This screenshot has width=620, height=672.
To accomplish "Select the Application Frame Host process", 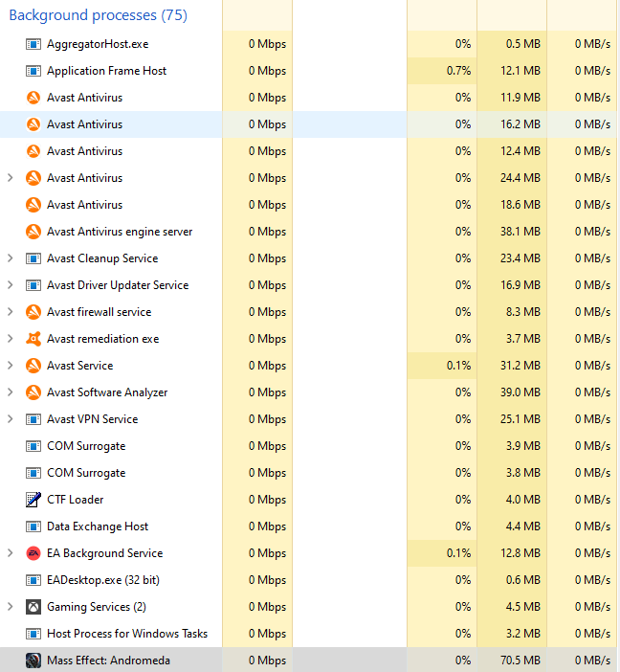I will (x=106, y=71).
